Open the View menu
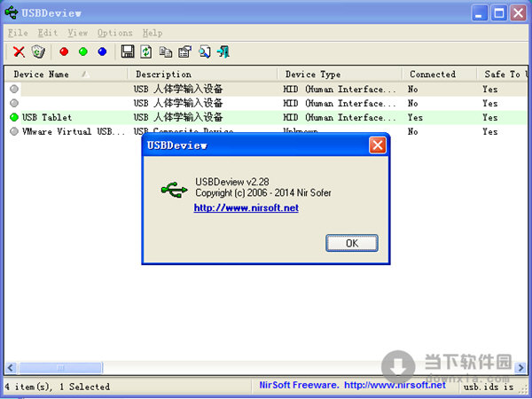Screen dimensions: 532x399 pyautogui.click(x=77, y=33)
